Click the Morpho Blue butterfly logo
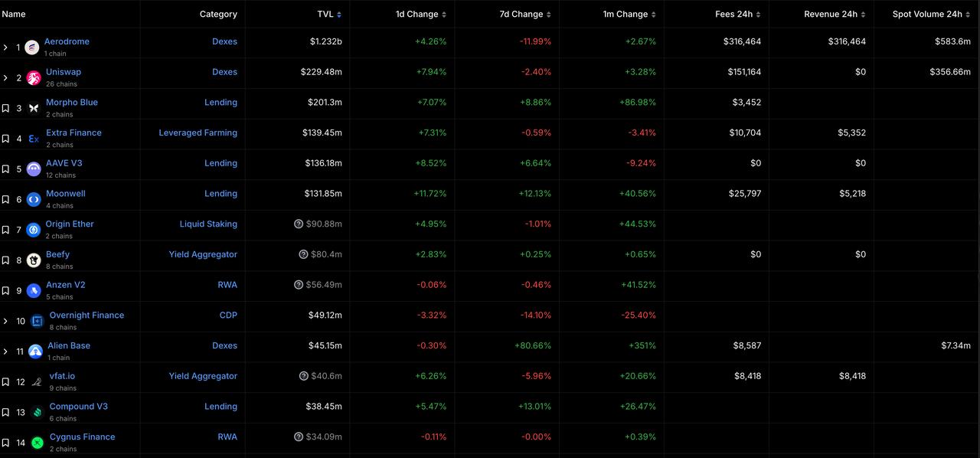Viewport: 980px width, 458px height. [x=34, y=109]
